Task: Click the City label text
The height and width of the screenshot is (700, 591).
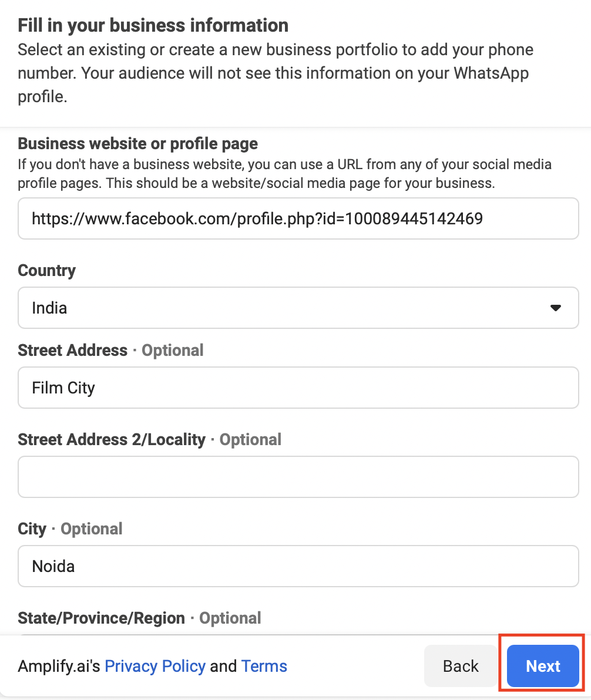Action: pyautogui.click(x=32, y=529)
